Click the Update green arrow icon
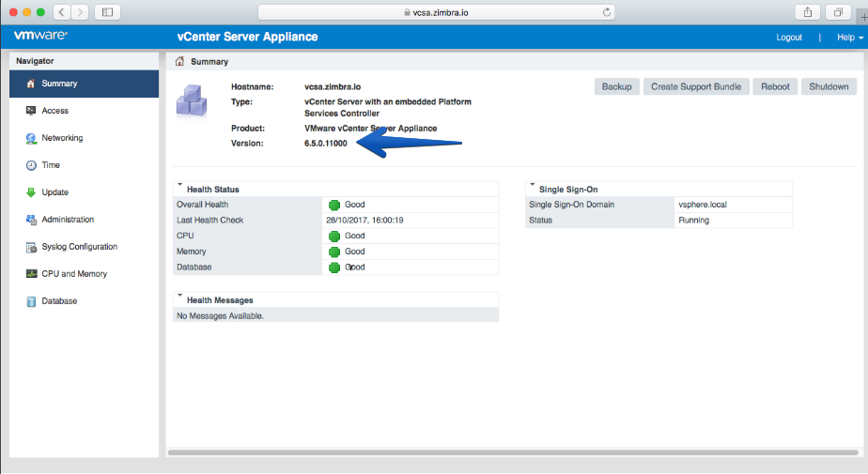The width and height of the screenshot is (868, 474). (31, 192)
